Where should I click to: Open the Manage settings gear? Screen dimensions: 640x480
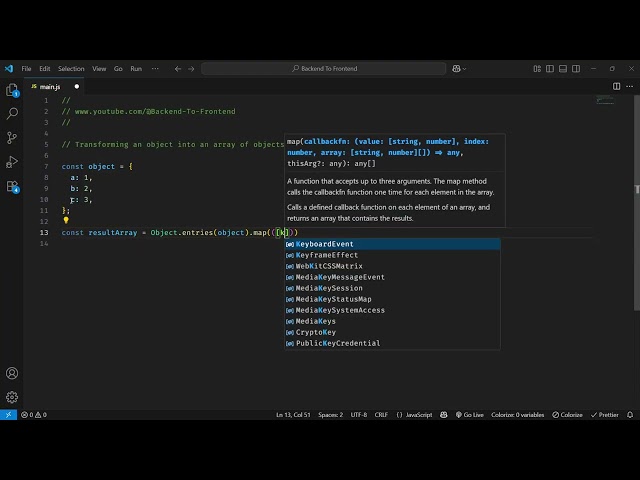click(12, 397)
